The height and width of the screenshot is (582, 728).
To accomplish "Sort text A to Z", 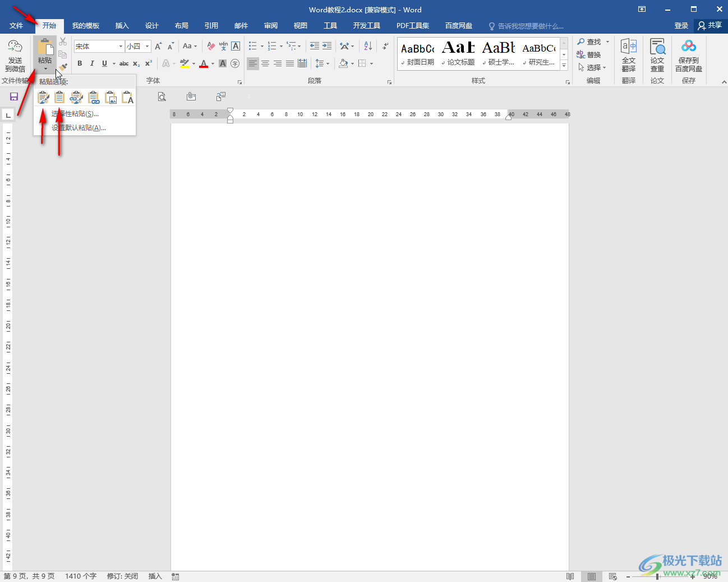I will 368,46.
